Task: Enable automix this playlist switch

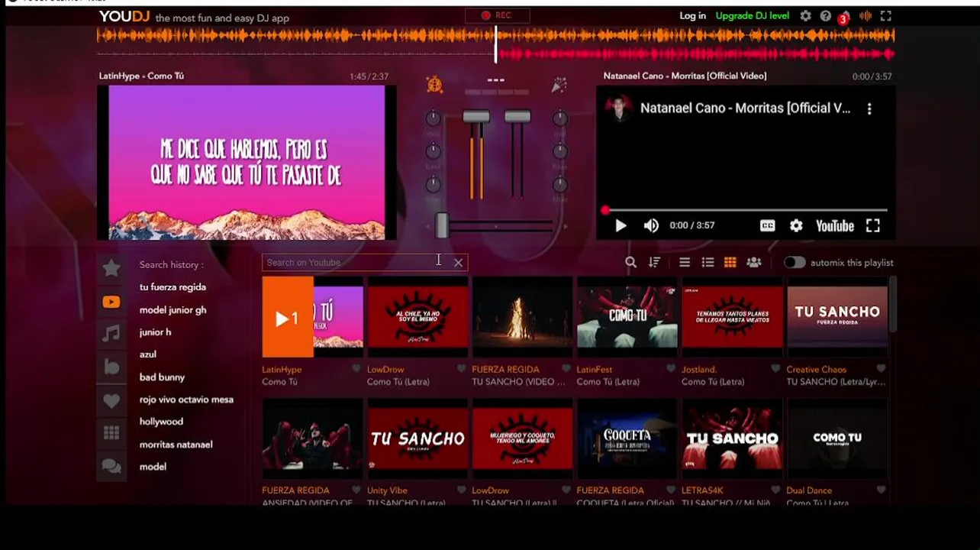Action: (795, 263)
